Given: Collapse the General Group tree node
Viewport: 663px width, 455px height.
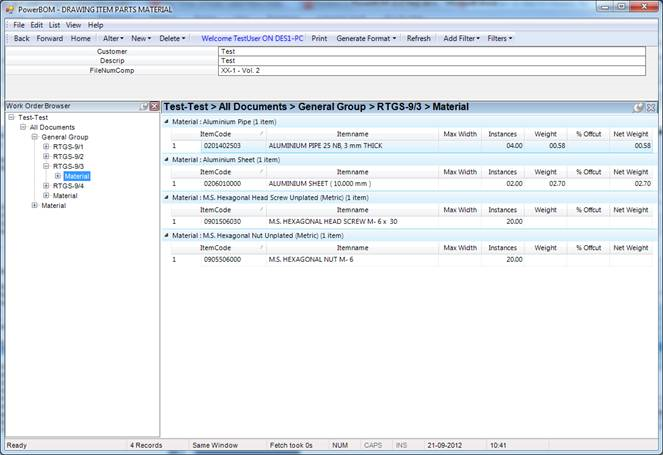Looking at the screenshot, I should 34,137.
